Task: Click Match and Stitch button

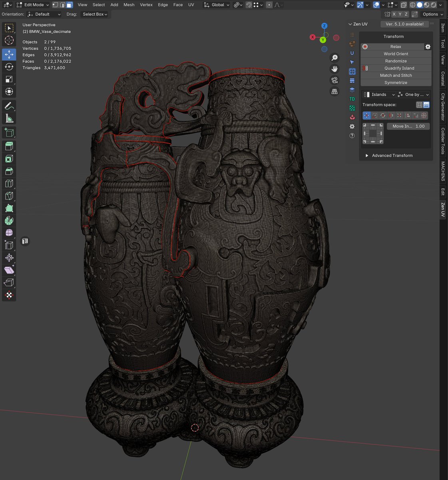Action: (x=396, y=76)
